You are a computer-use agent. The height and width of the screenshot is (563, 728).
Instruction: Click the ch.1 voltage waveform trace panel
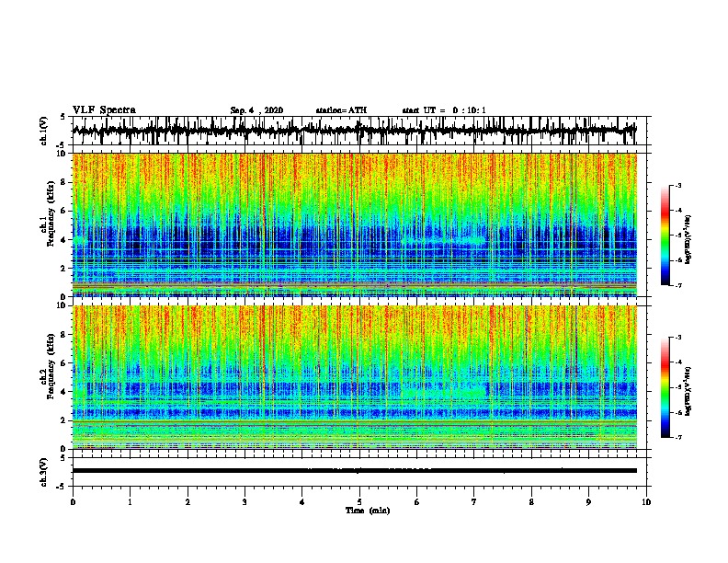pyautogui.click(x=361, y=131)
